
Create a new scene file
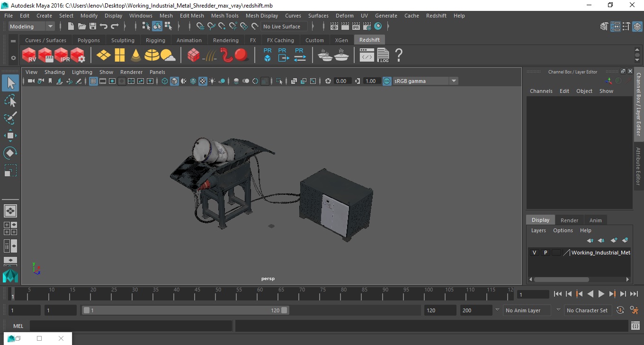coord(71,27)
